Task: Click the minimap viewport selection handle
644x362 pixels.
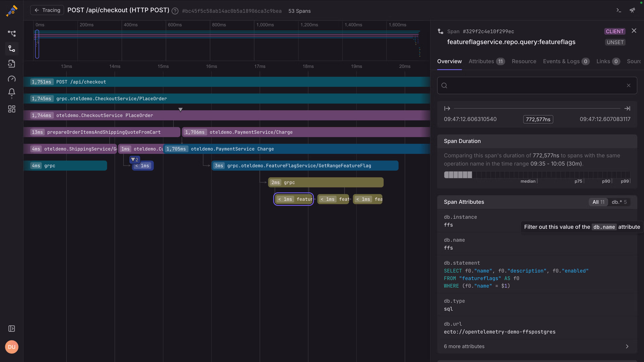Action: coord(37,44)
